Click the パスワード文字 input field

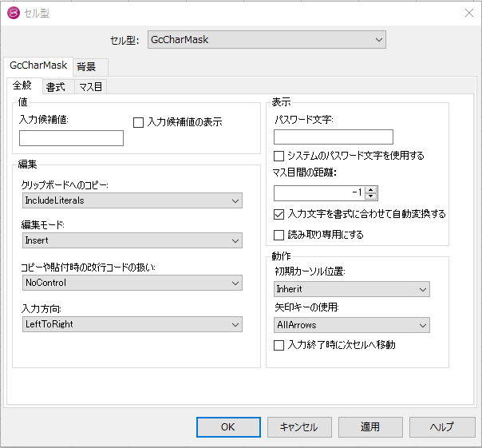(334, 137)
